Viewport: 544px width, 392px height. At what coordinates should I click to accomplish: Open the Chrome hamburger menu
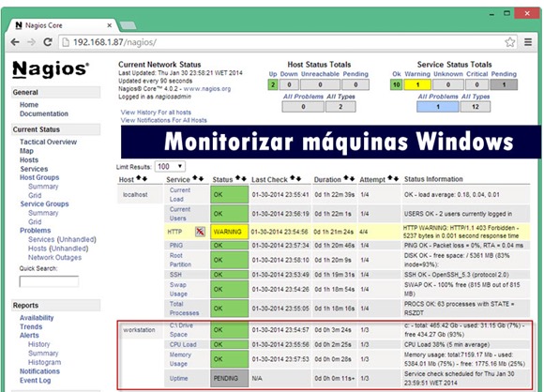(528, 42)
